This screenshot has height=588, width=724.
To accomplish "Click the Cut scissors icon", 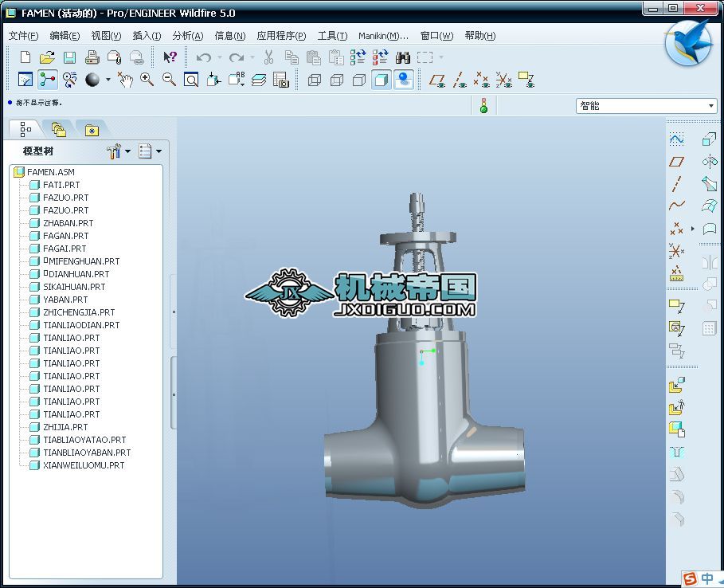I will point(269,57).
